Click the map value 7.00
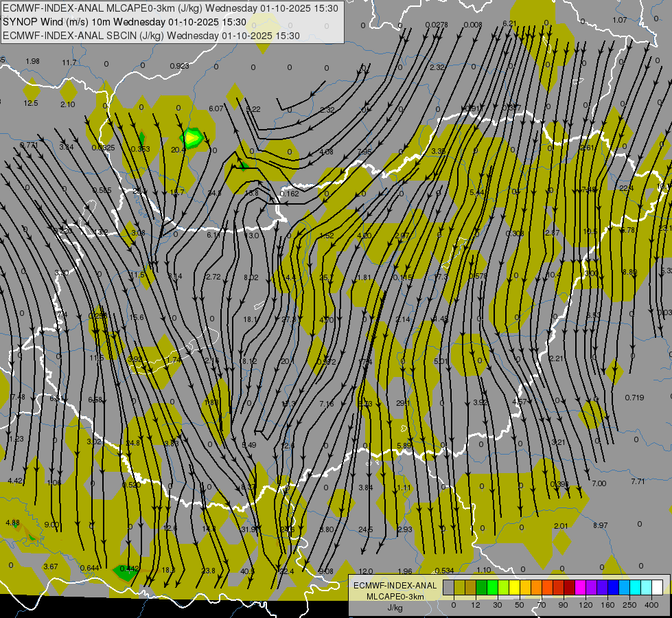672x618 pixels. pos(599,483)
